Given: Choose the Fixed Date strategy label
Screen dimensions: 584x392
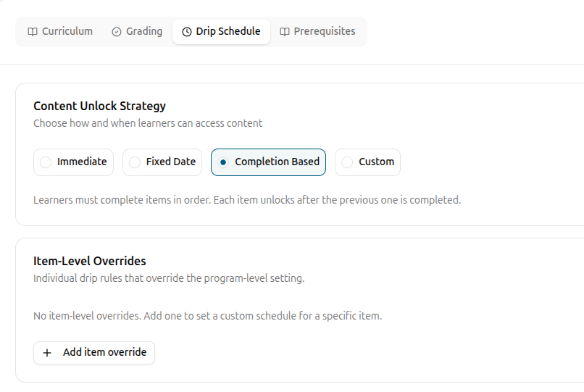Looking at the screenshot, I should (171, 162).
